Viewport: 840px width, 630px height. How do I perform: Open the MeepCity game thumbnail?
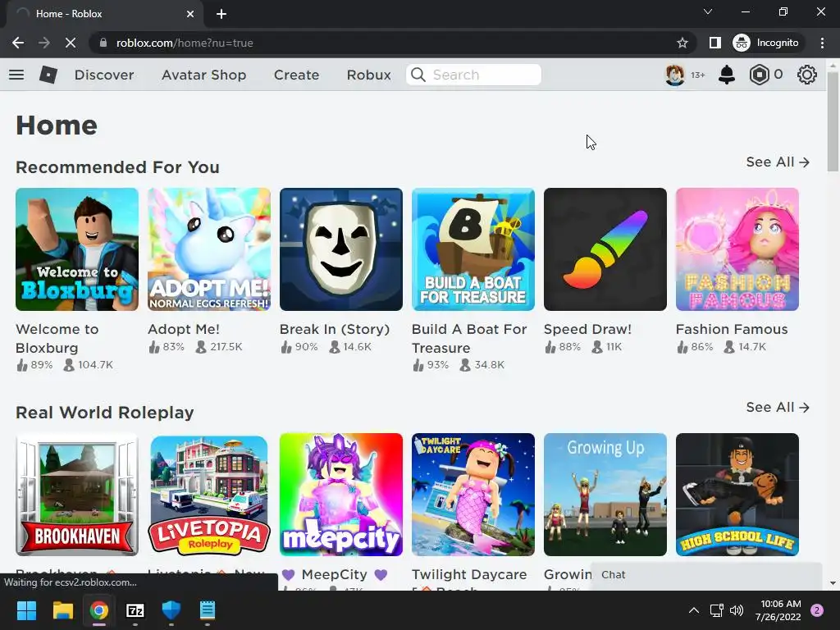pos(340,495)
